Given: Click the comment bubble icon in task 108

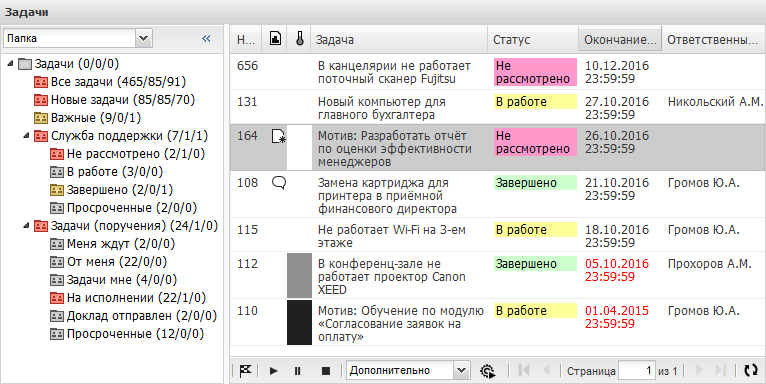Looking at the screenshot, I should click(278, 183).
